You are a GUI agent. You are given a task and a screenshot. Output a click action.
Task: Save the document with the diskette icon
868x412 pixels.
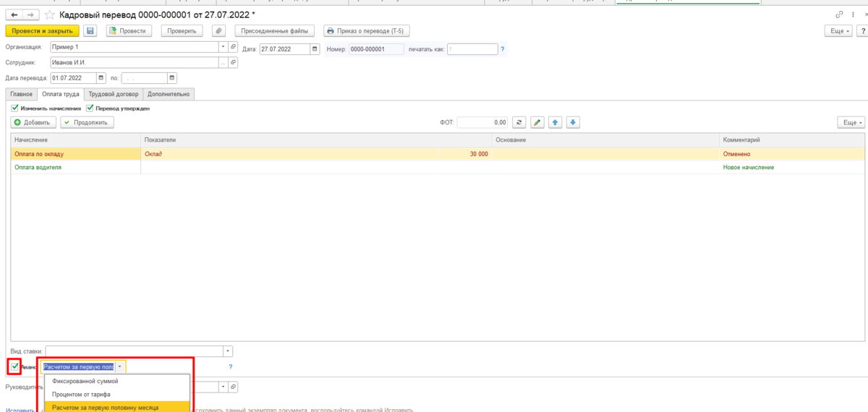coord(90,31)
